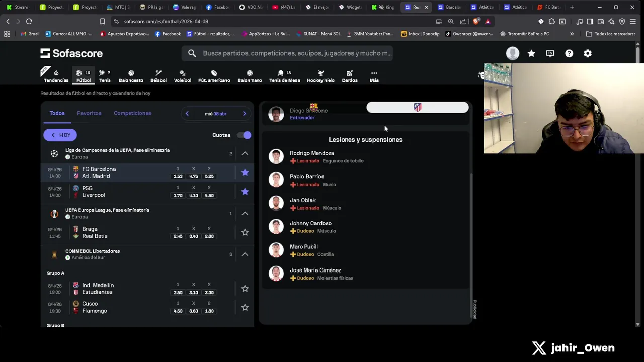
Task: Open favorites star in Sofascore header
Action: [531, 53]
